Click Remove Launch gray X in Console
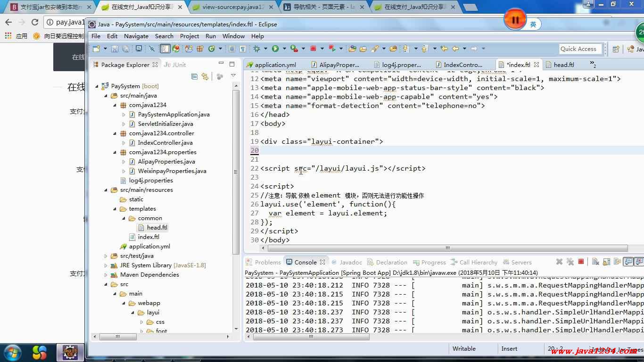 559,262
